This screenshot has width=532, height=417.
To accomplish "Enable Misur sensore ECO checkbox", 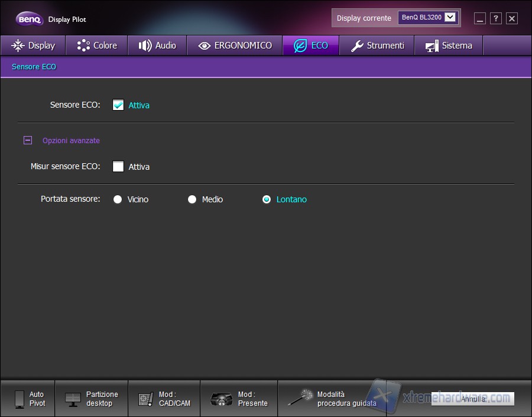I will click(x=118, y=167).
